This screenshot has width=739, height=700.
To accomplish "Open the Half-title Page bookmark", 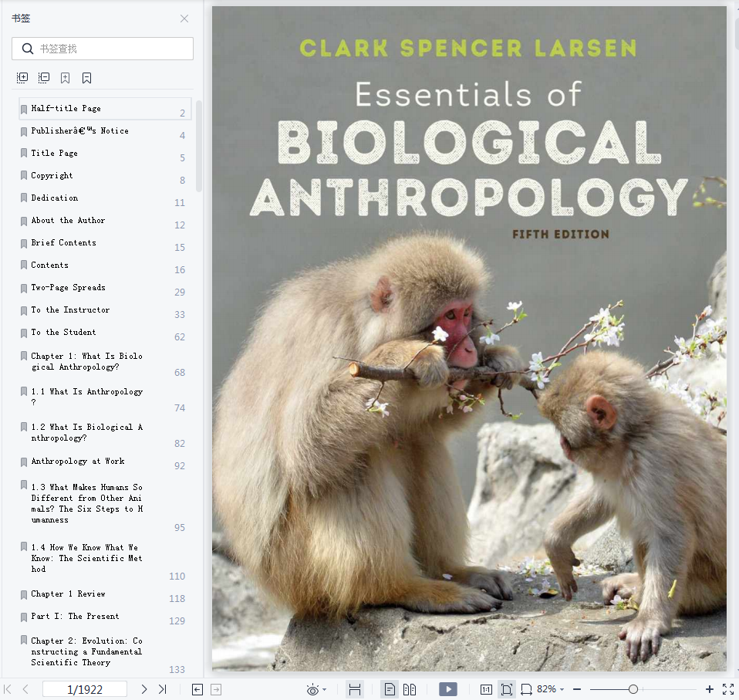I will pyautogui.click(x=105, y=108).
